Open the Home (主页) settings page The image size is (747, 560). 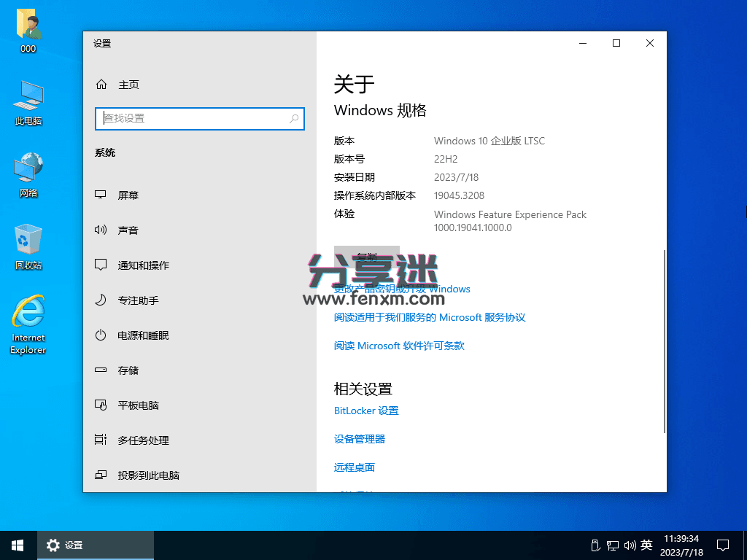(x=128, y=85)
